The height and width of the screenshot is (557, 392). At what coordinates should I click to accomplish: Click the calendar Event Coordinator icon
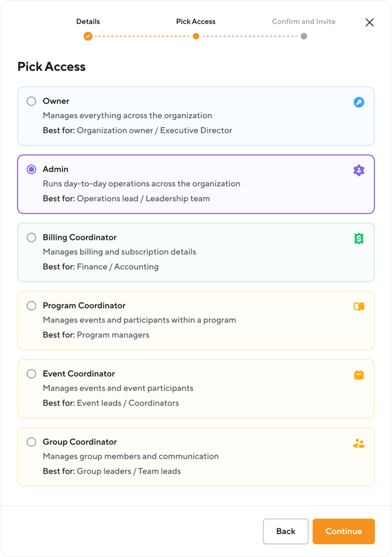359,375
